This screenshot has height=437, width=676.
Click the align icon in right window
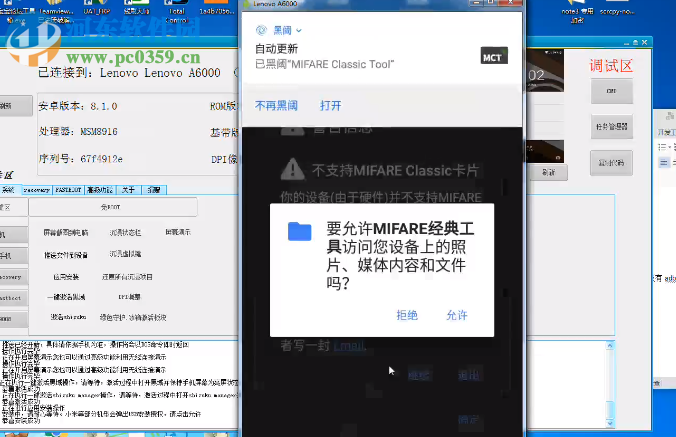click(663, 162)
